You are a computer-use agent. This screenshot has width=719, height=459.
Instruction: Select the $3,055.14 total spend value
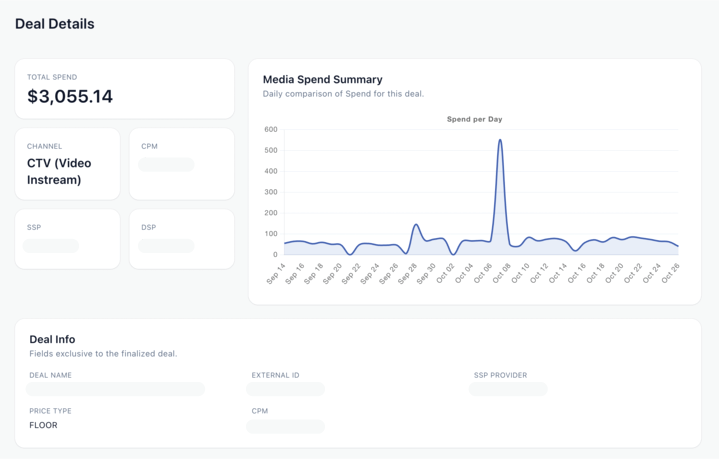click(70, 97)
